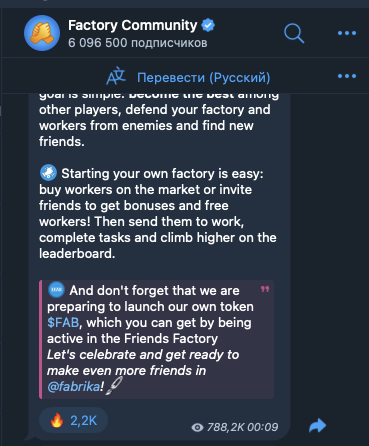Open the channel header three-dots menu
The height and width of the screenshot is (446, 369).
(347, 33)
